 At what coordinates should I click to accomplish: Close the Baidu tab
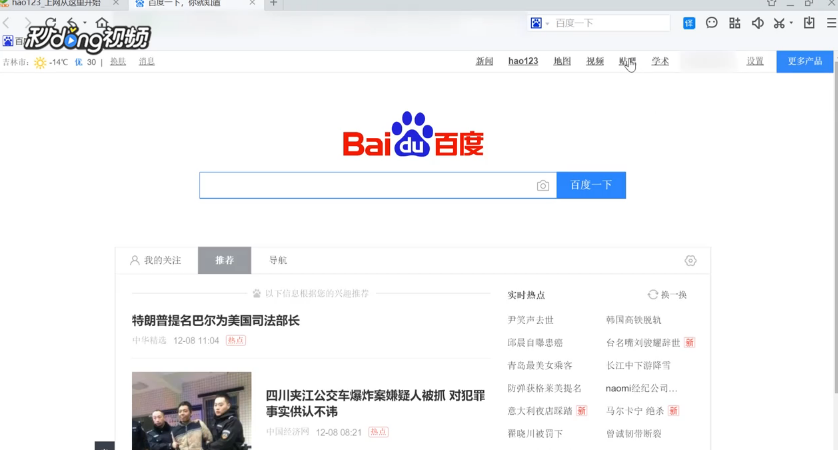[252, 3]
